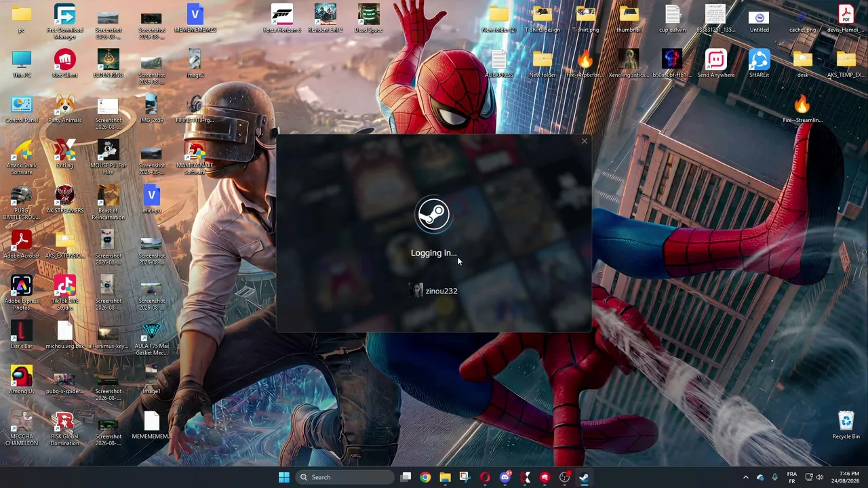Close the Steam logging in dialog
The image size is (868, 488).
(584, 141)
